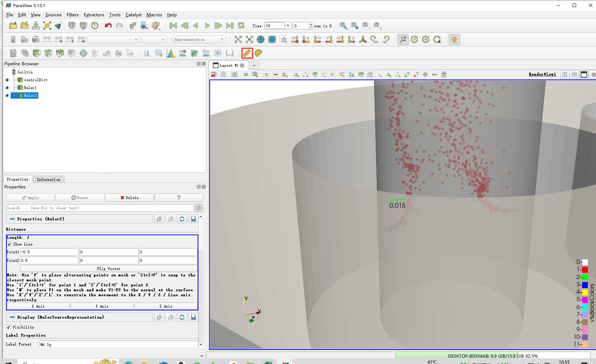The image size is (596, 364).
Task: Click Capture Screenshot camera icon in view toolbar
Action: tap(234, 75)
